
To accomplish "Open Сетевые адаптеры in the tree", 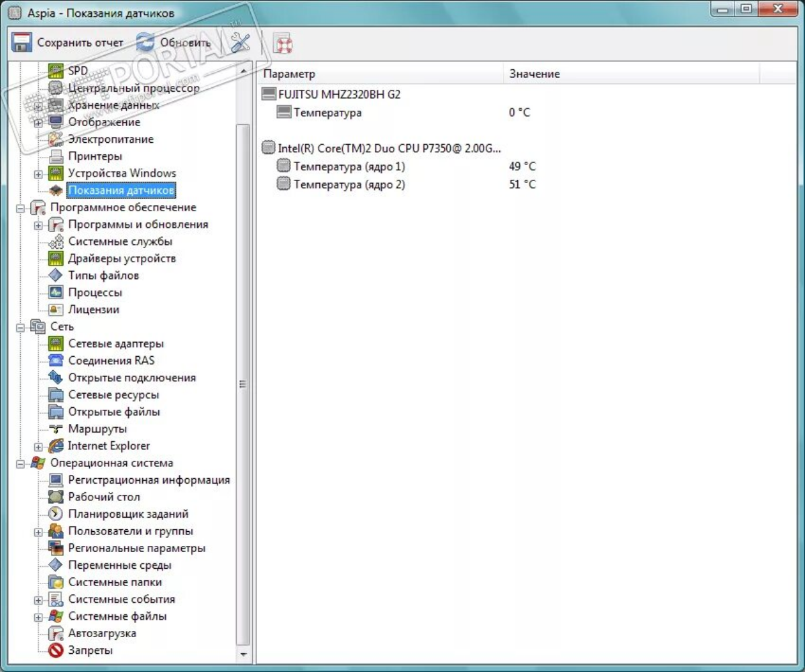I will tap(115, 343).
